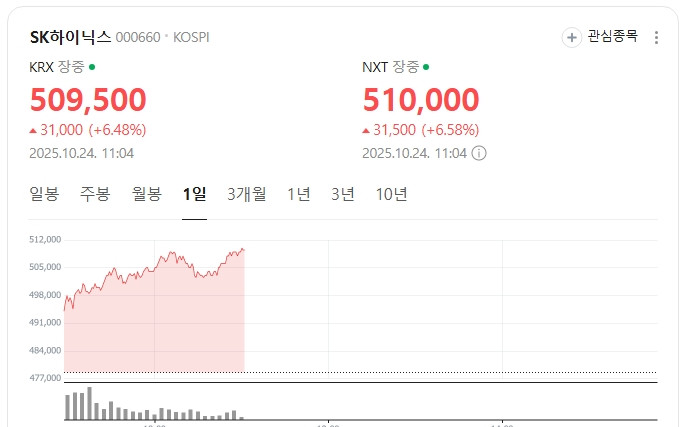Select the 10년 chart period
The image size is (686, 427).
point(391,194)
